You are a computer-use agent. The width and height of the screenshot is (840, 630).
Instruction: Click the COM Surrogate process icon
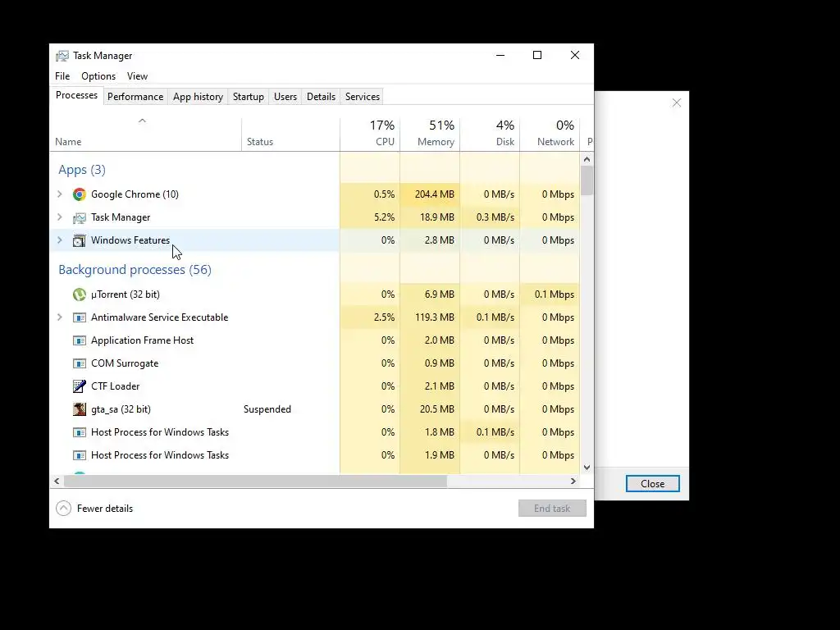click(x=80, y=363)
